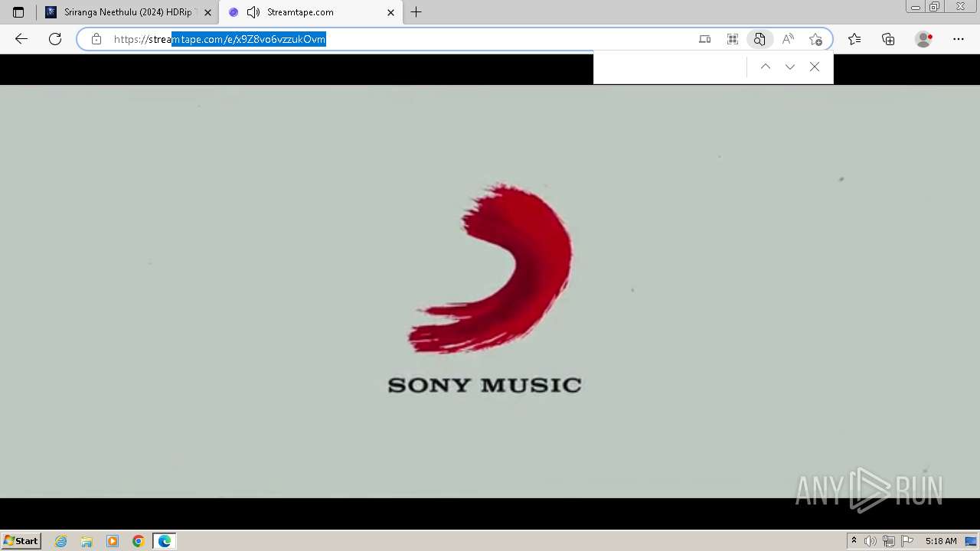This screenshot has width=980, height=551.
Task: Go back to previous page
Action: [x=21, y=39]
